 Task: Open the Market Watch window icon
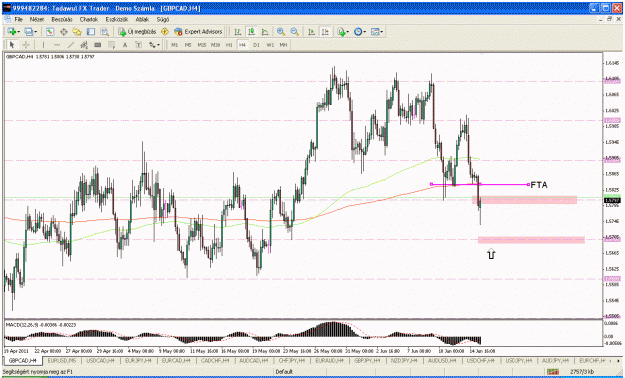tap(50, 32)
